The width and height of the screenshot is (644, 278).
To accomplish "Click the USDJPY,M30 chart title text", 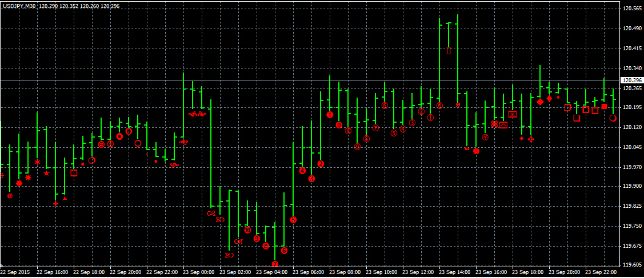I will pos(21,6).
